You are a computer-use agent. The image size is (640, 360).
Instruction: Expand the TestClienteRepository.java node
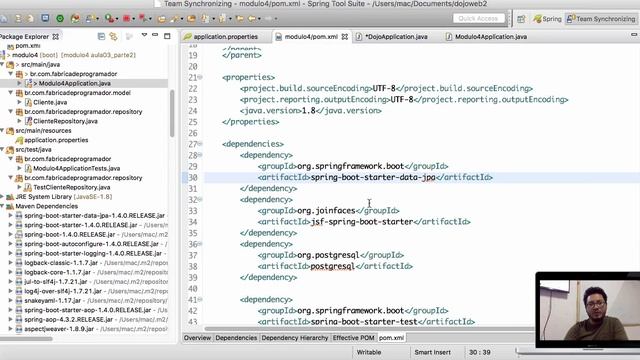(19, 187)
